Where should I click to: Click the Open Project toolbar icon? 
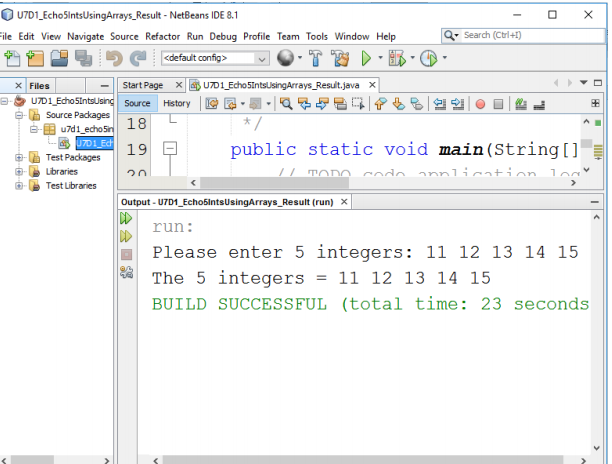pyautogui.click(x=59, y=59)
